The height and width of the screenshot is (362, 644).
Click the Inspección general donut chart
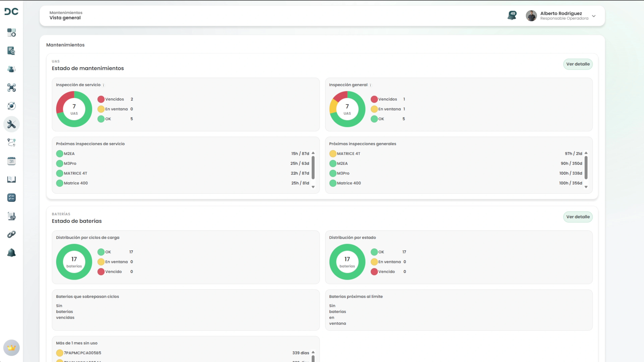[347, 109]
